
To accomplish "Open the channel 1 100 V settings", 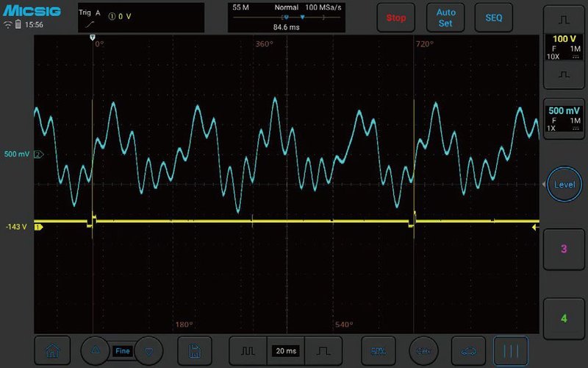I will [564, 47].
